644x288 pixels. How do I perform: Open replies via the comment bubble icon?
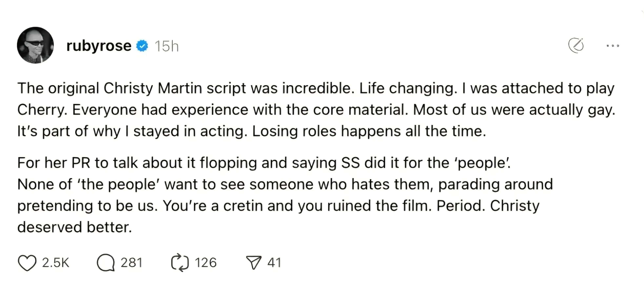point(106,262)
